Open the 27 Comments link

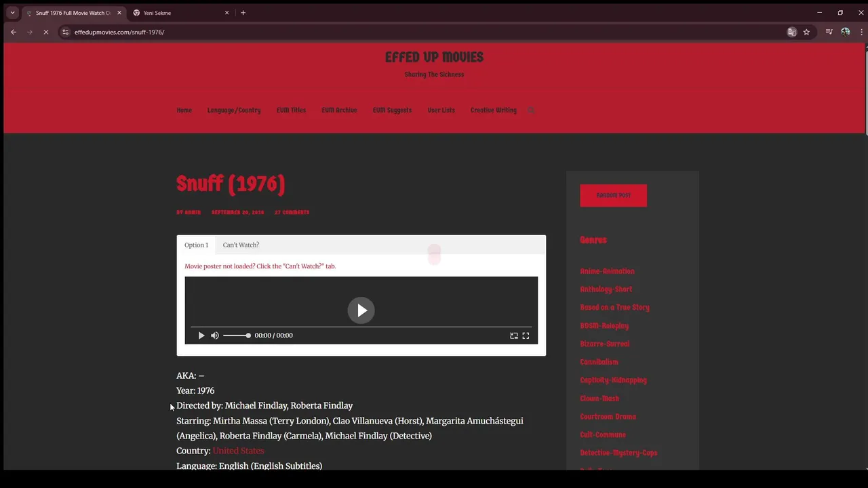(x=292, y=213)
